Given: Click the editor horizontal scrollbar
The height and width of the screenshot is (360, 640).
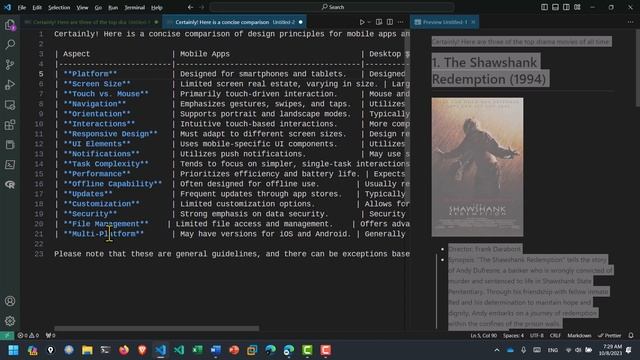Looking at the screenshot, I should coord(157,328).
